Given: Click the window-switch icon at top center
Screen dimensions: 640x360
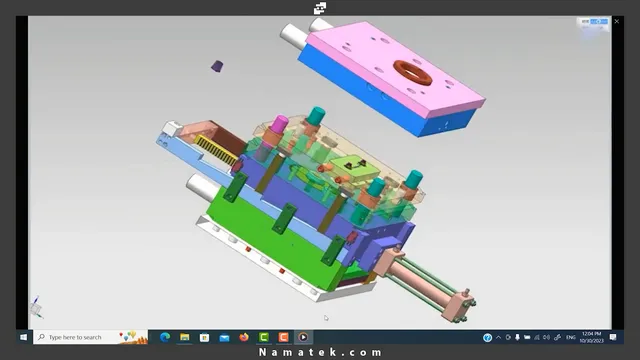Looking at the screenshot, I should click(x=320, y=8).
